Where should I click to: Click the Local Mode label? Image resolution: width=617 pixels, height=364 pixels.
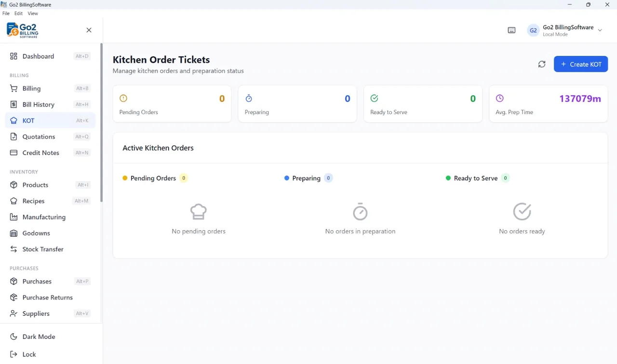pyautogui.click(x=555, y=35)
